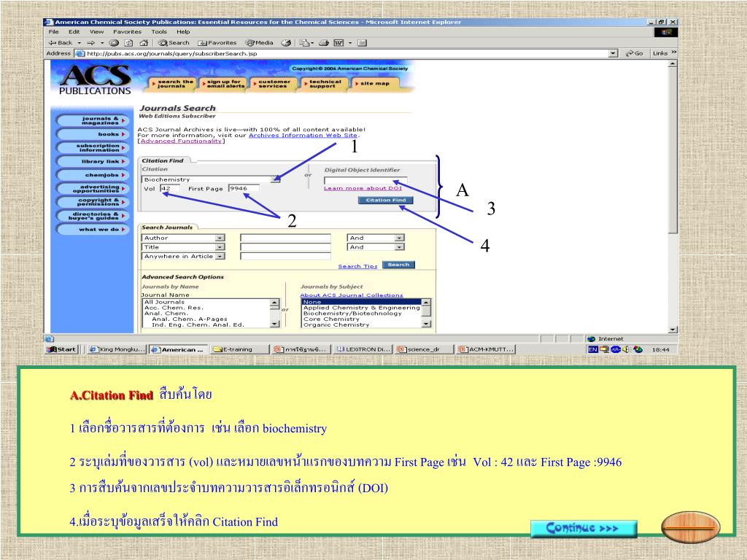Click the search text field beside Author
The image size is (747, 560).
[x=285, y=238]
